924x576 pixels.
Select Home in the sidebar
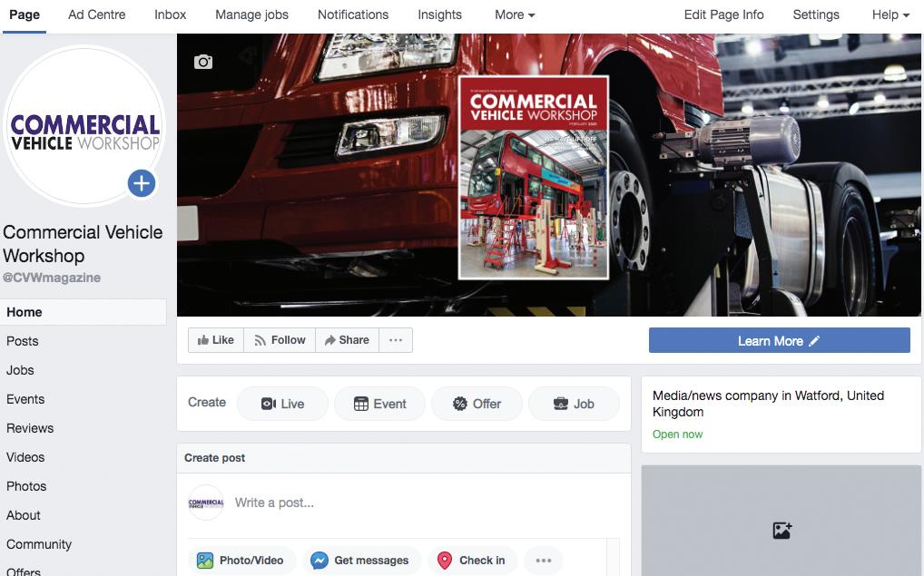pos(84,312)
